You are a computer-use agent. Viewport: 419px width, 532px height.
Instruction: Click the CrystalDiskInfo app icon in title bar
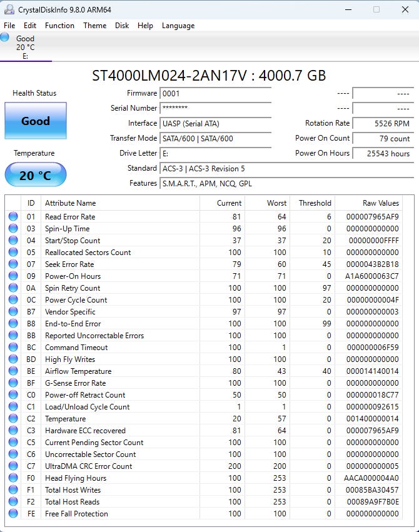9,9
